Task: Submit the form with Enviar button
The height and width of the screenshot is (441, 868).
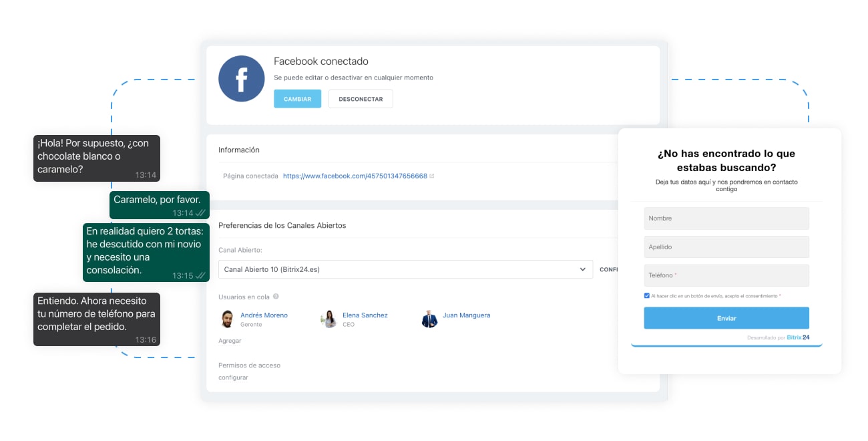Action: point(726,318)
